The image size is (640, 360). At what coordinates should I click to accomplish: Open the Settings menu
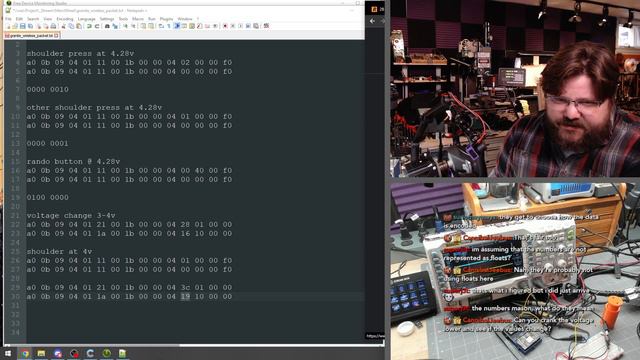(x=107, y=19)
